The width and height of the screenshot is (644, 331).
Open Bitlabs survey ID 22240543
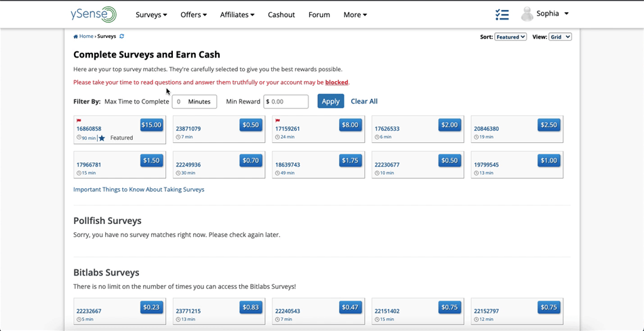(x=287, y=311)
